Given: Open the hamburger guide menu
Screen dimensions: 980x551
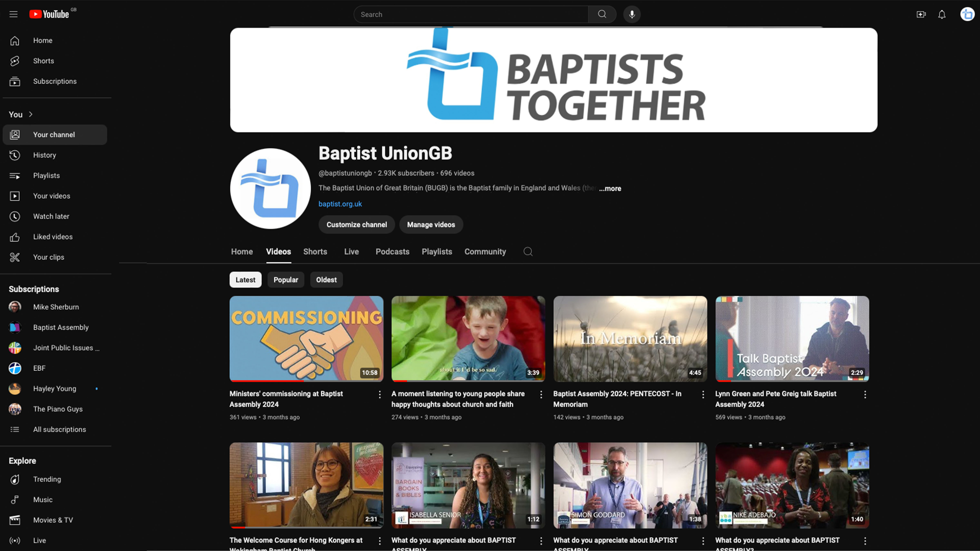Looking at the screenshot, I should tap(14, 14).
